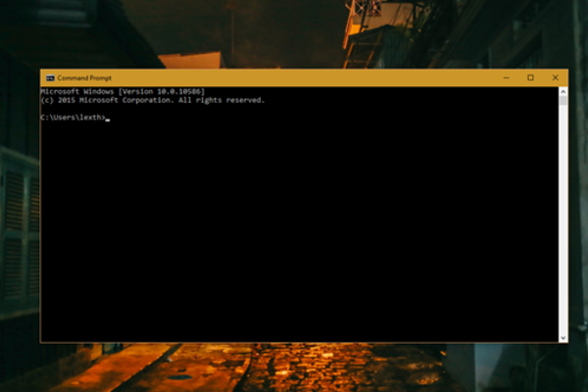Click the 'Microsoft Windows [Version 10.0.10586]' line
This screenshot has width=588, height=392.
coord(122,91)
